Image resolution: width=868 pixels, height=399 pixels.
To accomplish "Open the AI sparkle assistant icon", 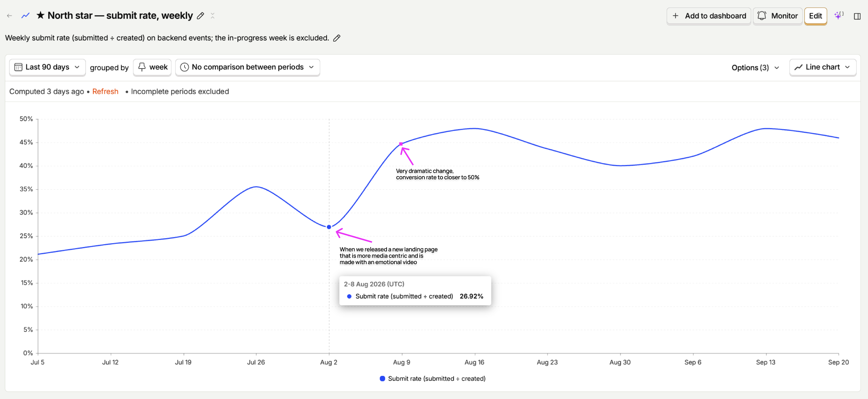I will click(839, 16).
